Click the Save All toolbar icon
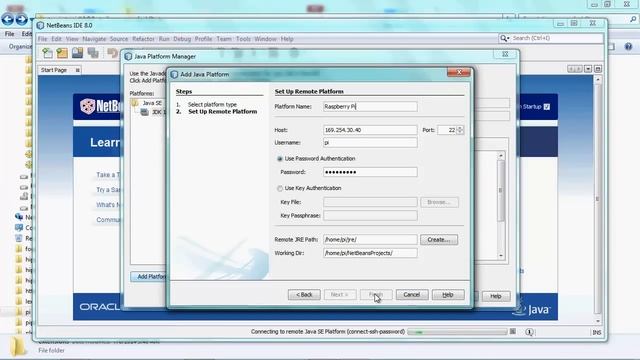The width and height of the screenshot is (640, 360). [x=93, y=53]
